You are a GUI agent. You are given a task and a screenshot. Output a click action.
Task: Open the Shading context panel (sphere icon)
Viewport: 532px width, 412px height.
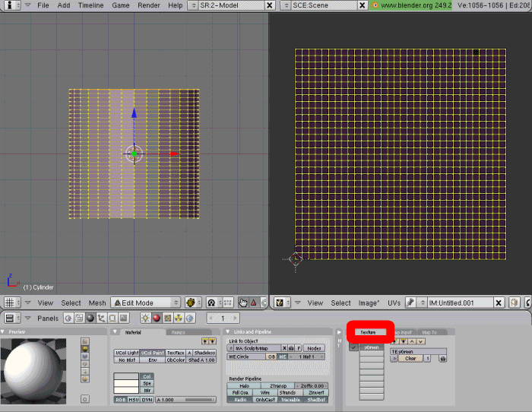(90, 319)
